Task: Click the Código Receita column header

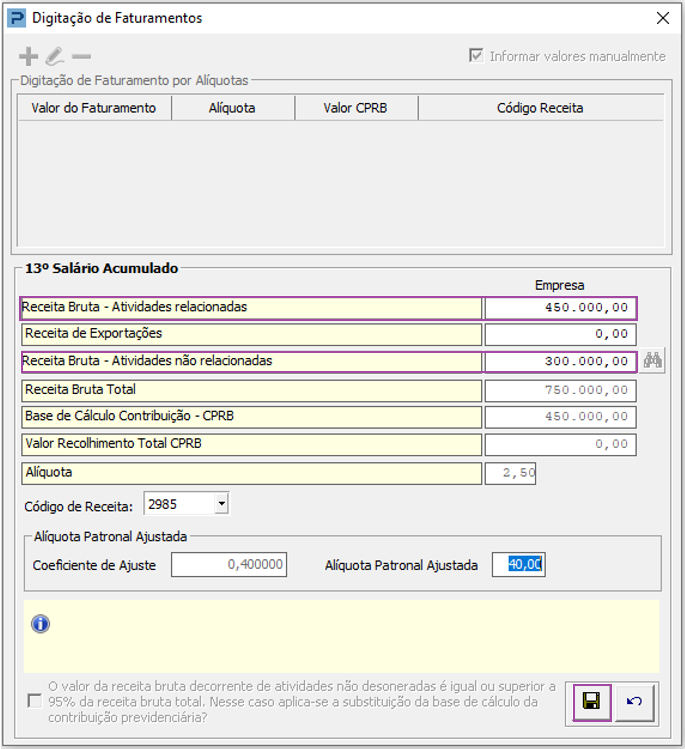Action: (540, 108)
